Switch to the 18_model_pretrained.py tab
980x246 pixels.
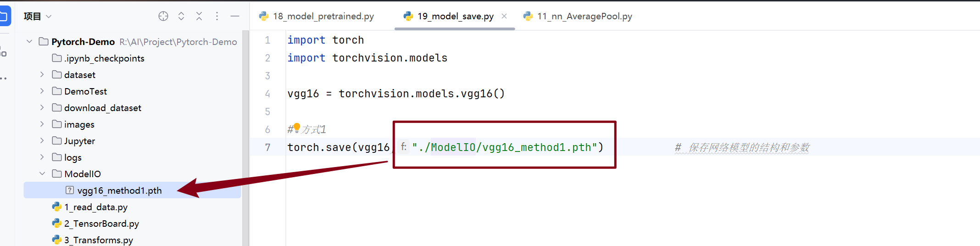(x=323, y=16)
